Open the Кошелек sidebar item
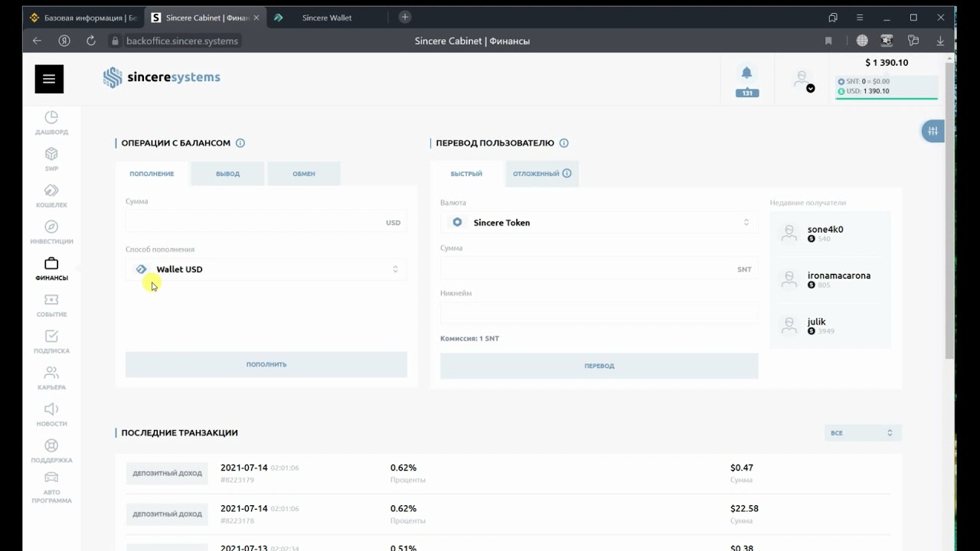 tap(51, 196)
